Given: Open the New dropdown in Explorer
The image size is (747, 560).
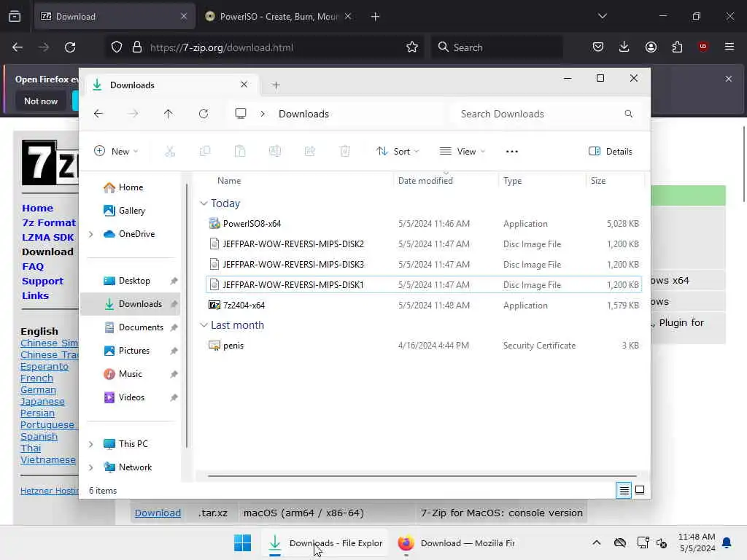Looking at the screenshot, I should point(116,152).
